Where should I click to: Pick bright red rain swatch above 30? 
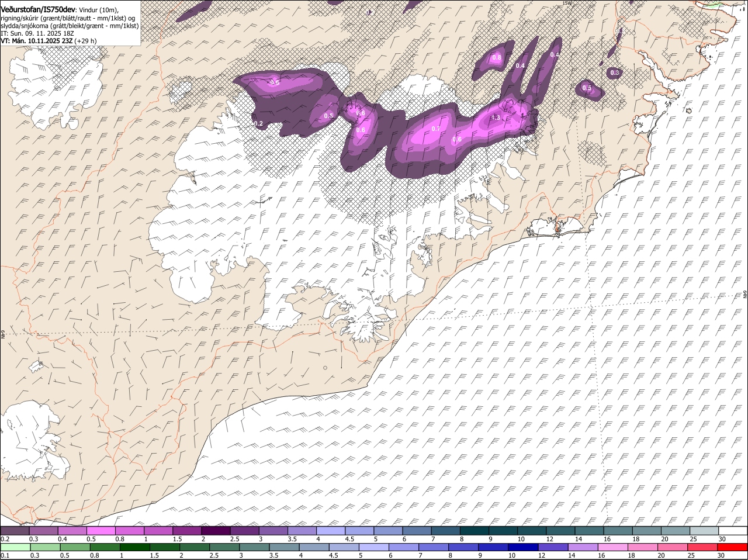coord(733,547)
